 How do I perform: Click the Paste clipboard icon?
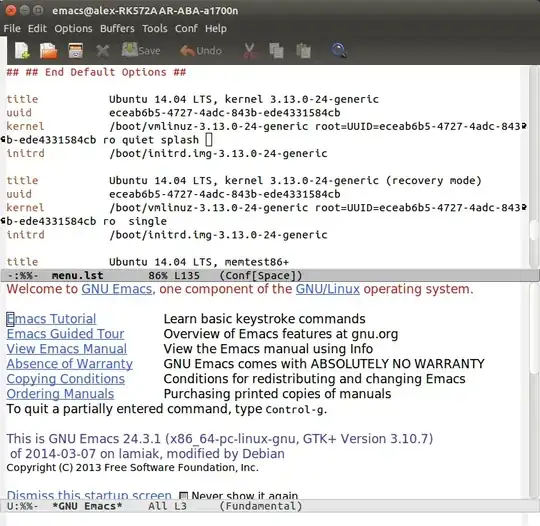pyautogui.click(x=303, y=51)
